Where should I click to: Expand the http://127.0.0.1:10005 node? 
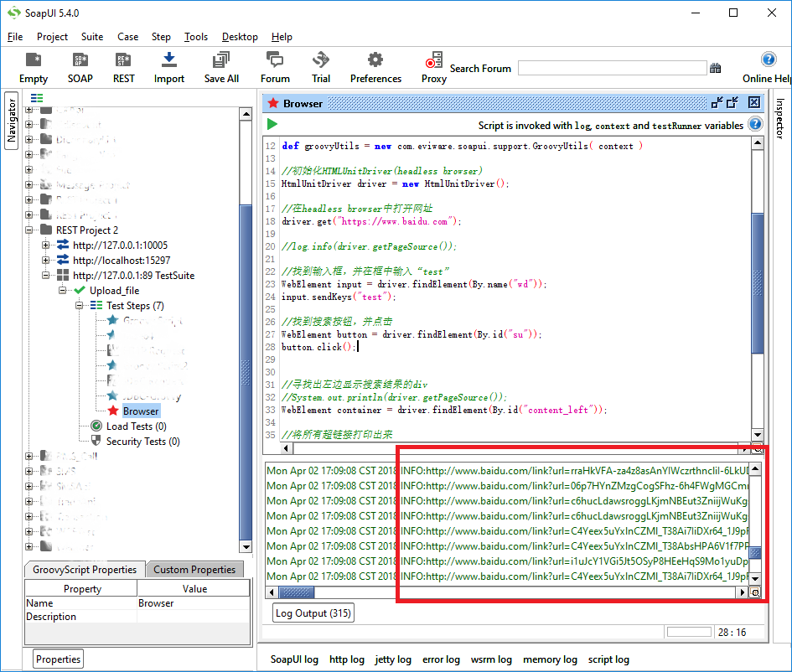click(46, 246)
